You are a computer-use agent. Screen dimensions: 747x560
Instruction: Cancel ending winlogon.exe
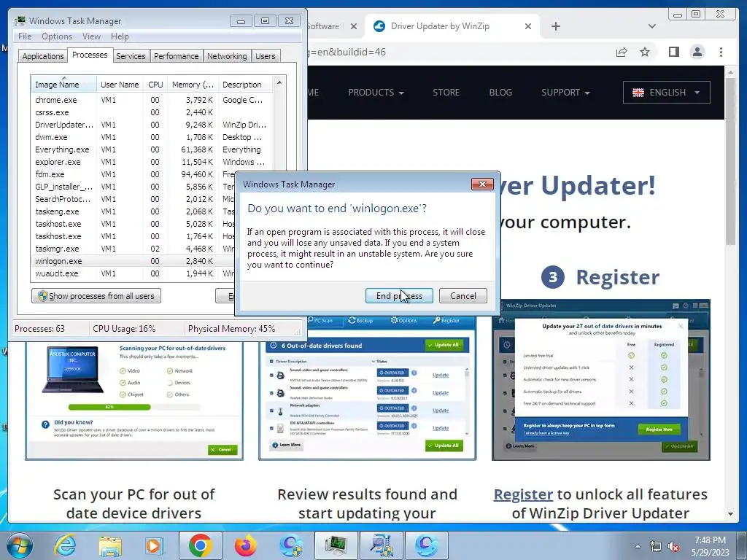pyautogui.click(x=462, y=296)
